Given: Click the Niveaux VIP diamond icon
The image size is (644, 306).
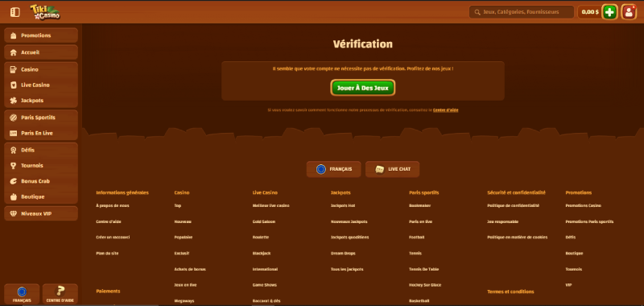Looking at the screenshot, I should tap(13, 213).
